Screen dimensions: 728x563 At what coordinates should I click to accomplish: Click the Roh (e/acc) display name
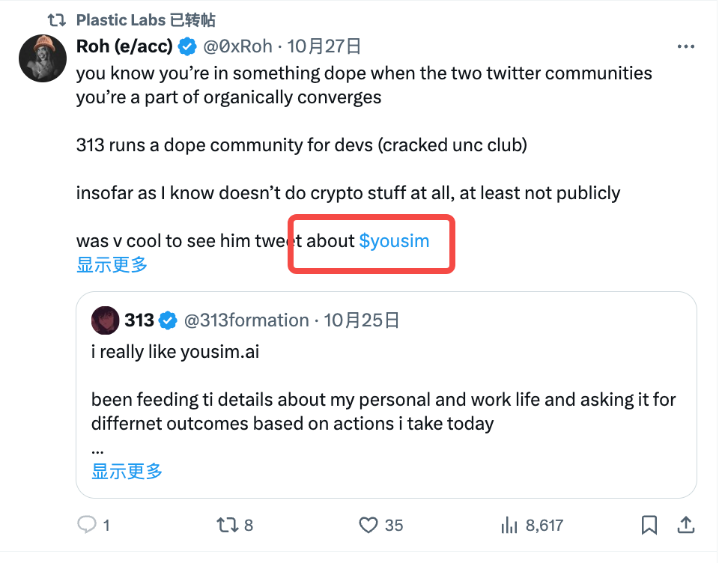pyautogui.click(x=124, y=46)
